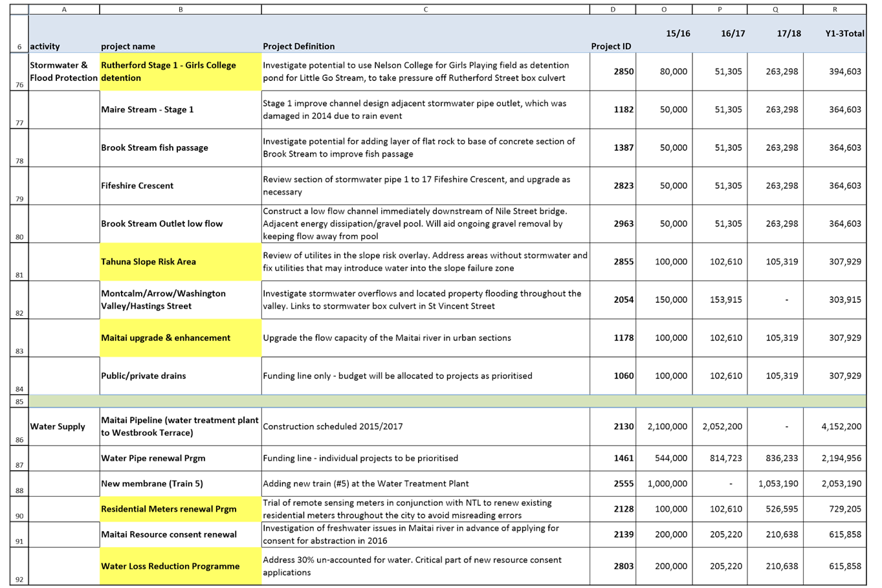Click Project ID 2963 cell
882x588 pixels.
tap(613, 224)
